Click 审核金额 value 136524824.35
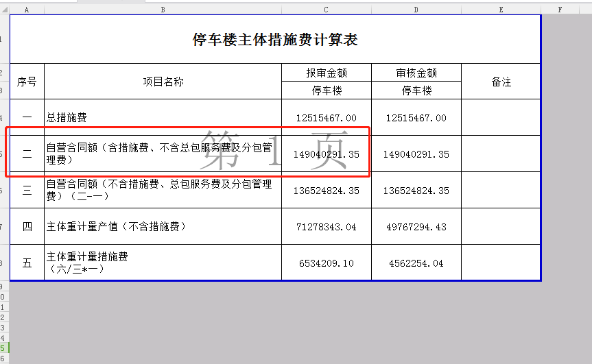The width and height of the screenshot is (592, 364). [x=416, y=190]
